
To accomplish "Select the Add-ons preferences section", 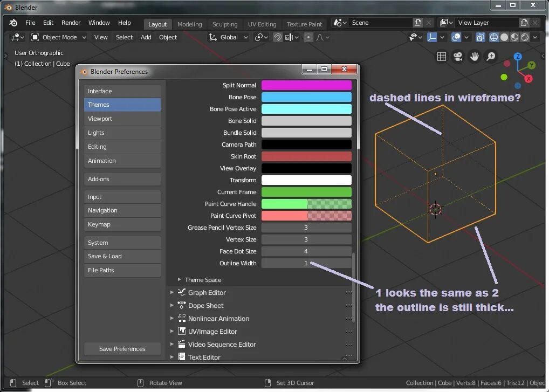I will (122, 179).
